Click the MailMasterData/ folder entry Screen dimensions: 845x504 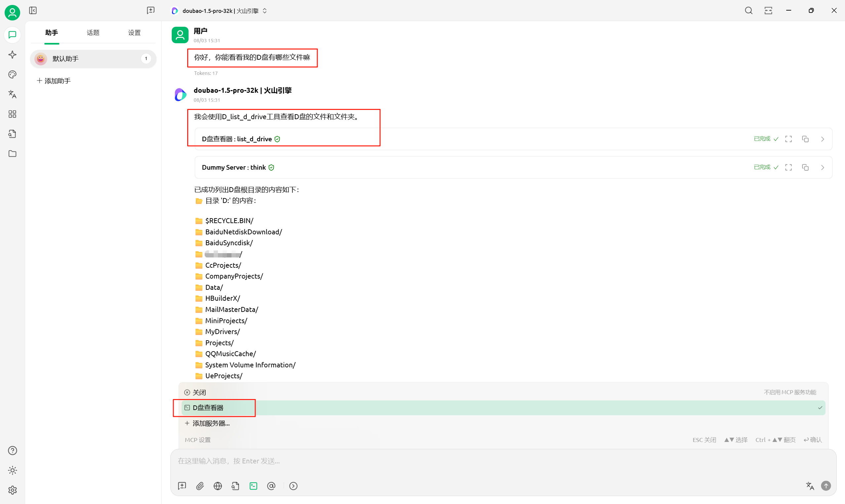coord(231,309)
